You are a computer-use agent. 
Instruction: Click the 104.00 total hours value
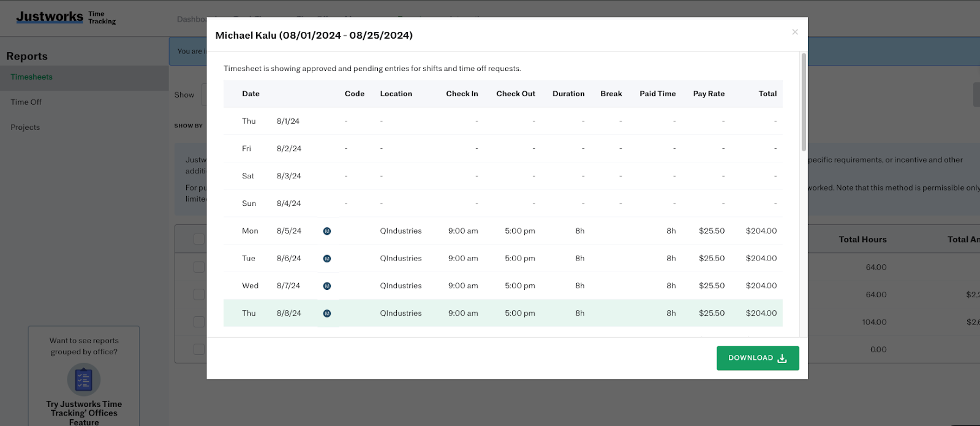coord(874,322)
